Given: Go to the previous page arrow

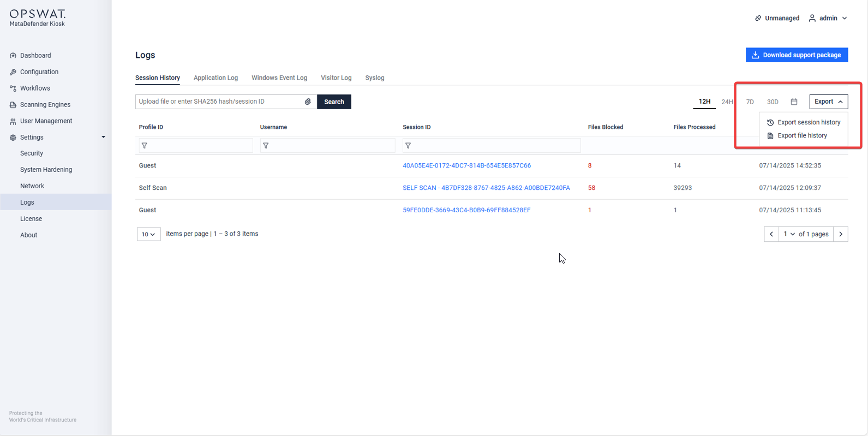Looking at the screenshot, I should click(771, 234).
